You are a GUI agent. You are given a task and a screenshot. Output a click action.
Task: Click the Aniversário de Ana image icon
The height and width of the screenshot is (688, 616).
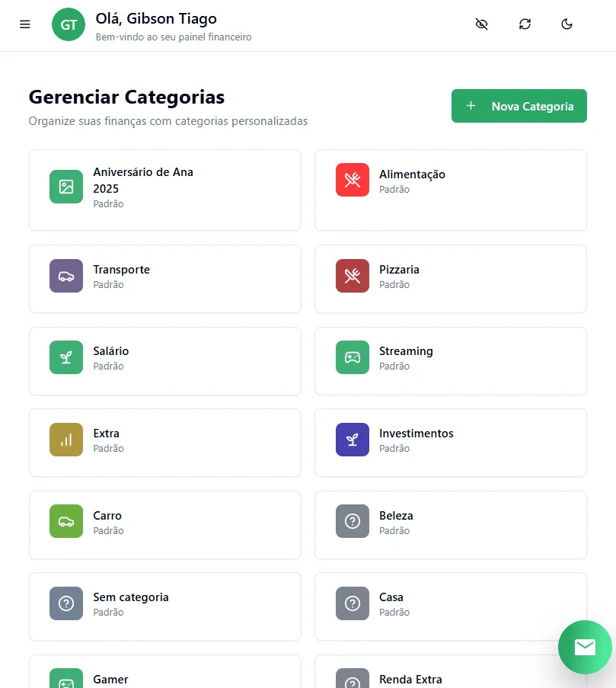(66, 187)
